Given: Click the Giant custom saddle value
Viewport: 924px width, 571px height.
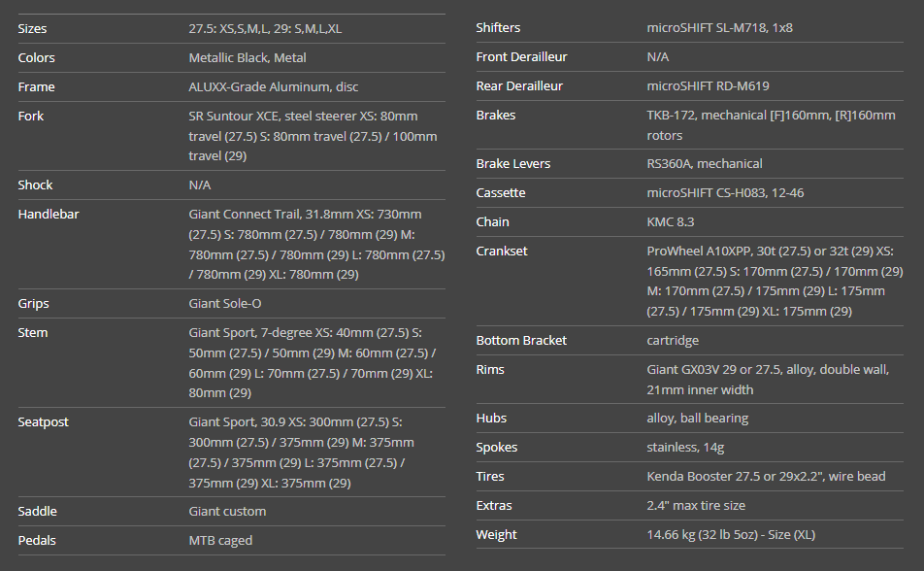Looking at the screenshot, I should click(227, 512).
